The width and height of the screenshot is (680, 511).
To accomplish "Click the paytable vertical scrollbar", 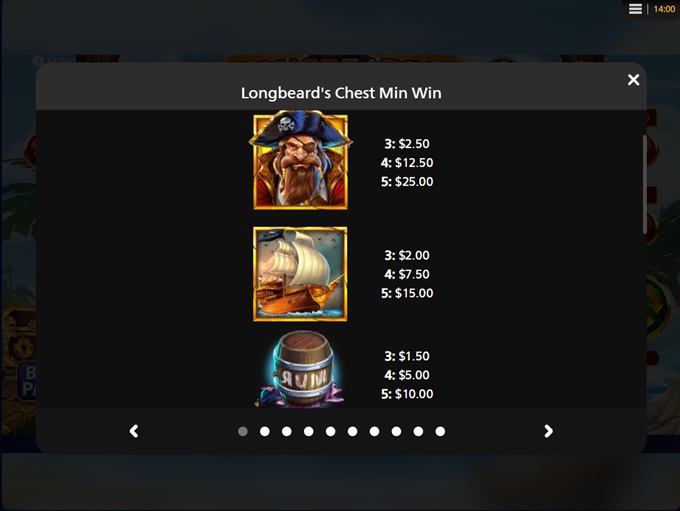I will click(x=644, y=184).
